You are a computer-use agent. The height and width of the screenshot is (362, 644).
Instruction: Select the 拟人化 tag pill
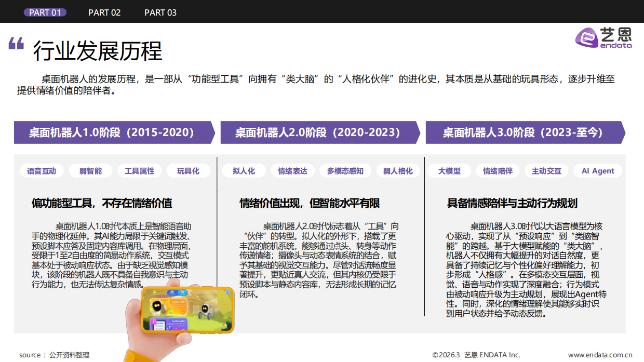244,170
